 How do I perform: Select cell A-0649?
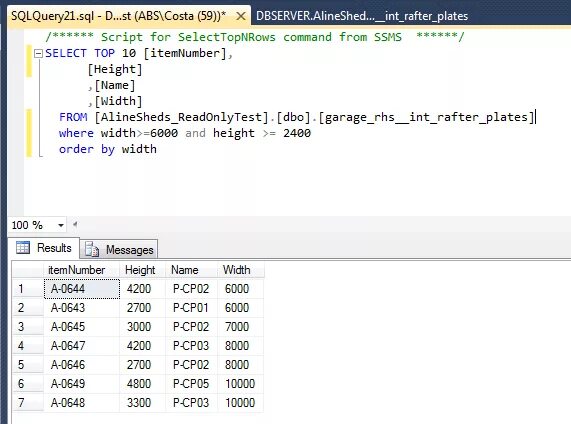(82, 384)
